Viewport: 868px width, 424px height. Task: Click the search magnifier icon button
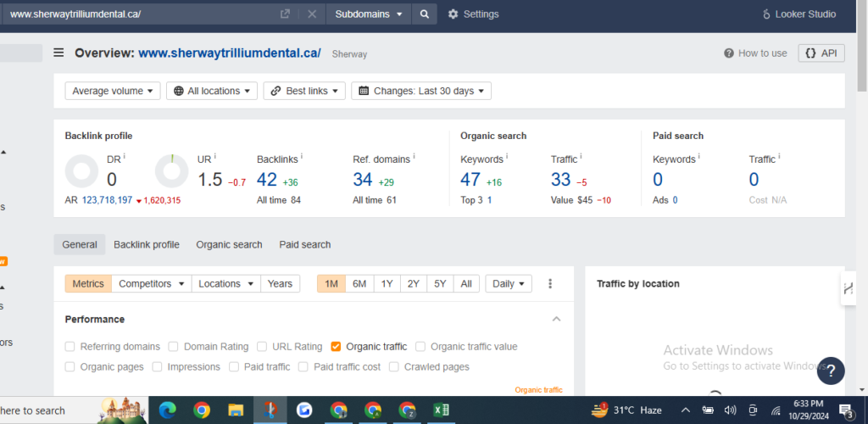click(425, 14)
